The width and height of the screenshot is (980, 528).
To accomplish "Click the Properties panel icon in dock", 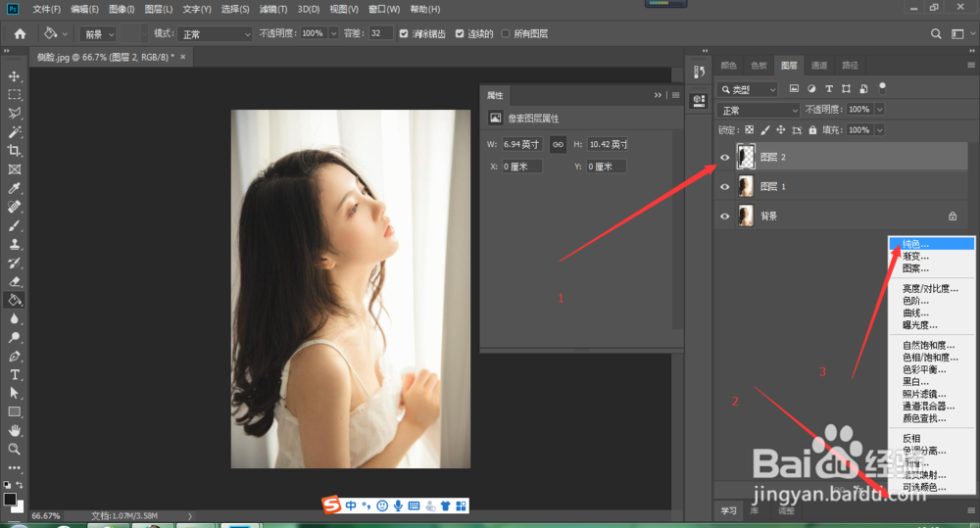I will [x=699, y=100].
